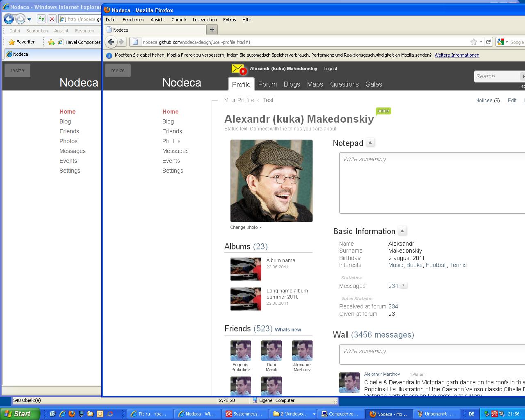Click the refresh icon in Internet Explorer
Image resolution: width=525 pixels, height=420 pixels.
tap(41, 19)
